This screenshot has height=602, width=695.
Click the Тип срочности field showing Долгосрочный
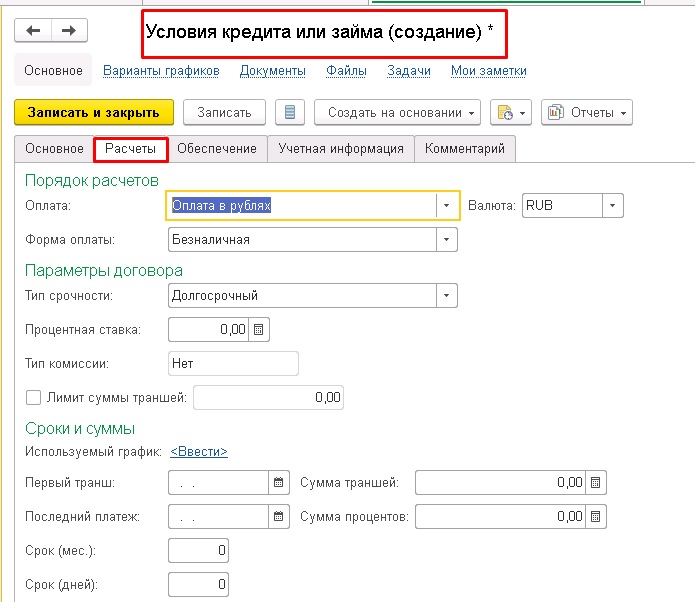pos(302,295)
